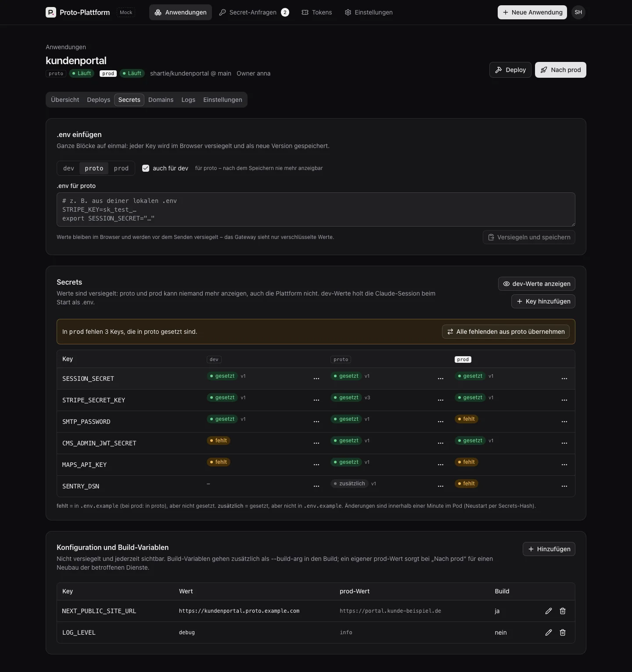The image size is (632, 672).
Task: Click the Hinzufügen button for build variables
Action: (x=549, y=549)
